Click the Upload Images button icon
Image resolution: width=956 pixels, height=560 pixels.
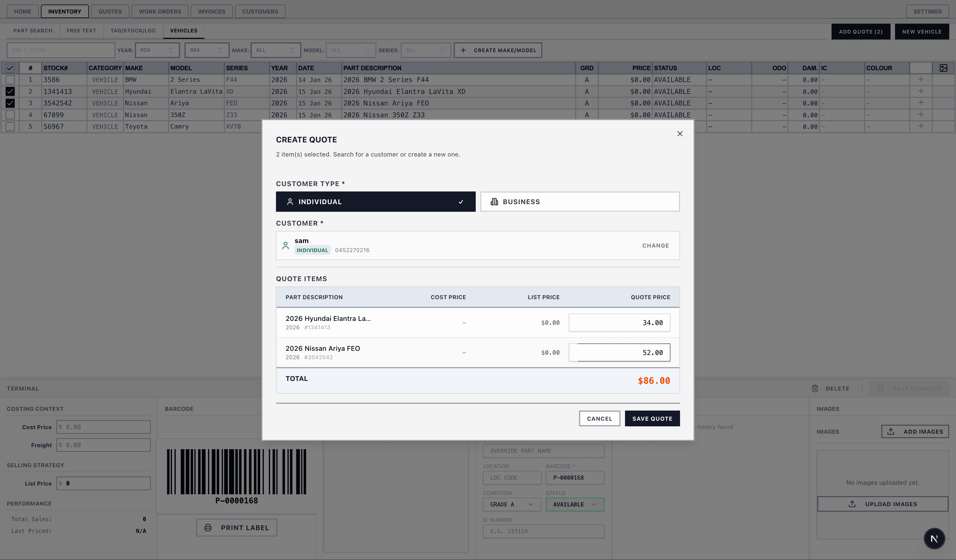[852, 504]
